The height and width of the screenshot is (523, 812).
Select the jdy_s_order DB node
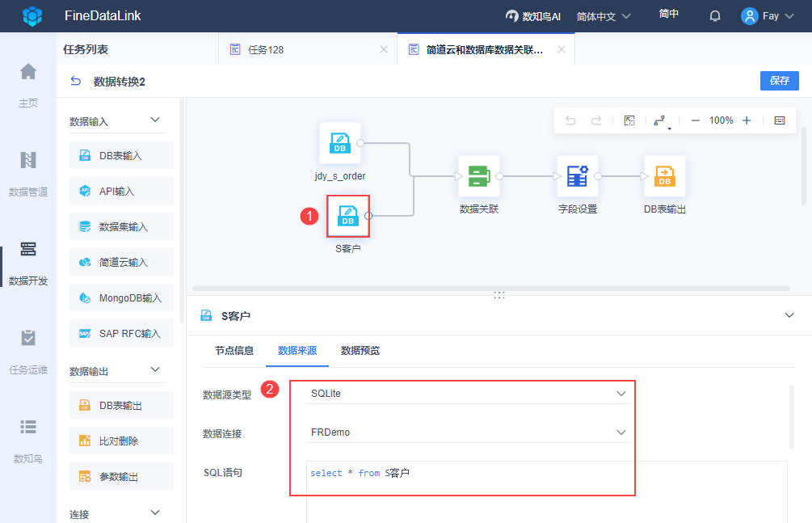pos(339,143)
